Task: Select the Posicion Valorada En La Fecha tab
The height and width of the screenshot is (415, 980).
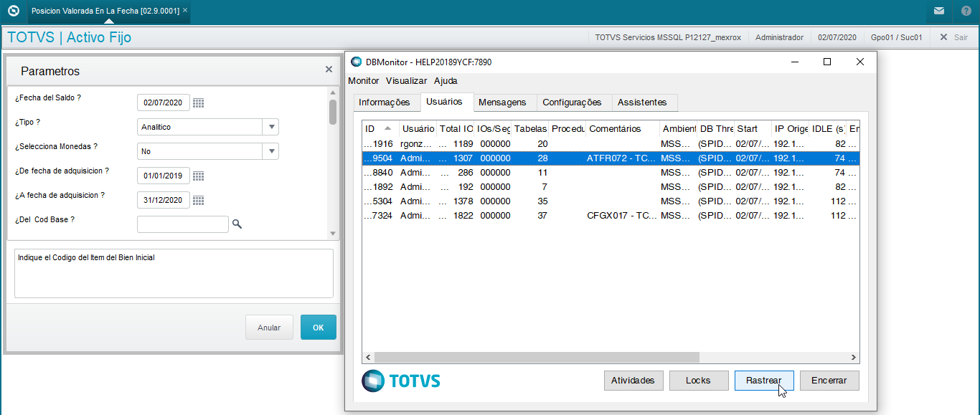Action: click(105, 11)
